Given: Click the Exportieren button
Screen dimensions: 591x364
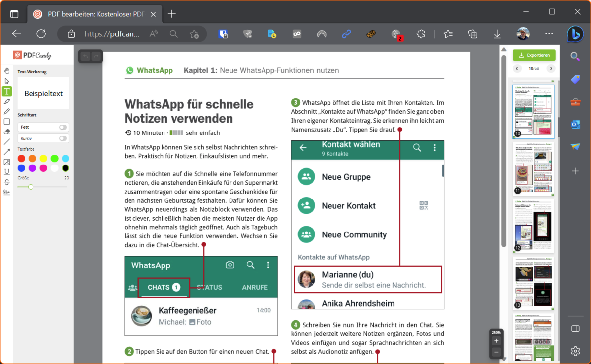Looking at the screenshot, I should click(534, 55).
